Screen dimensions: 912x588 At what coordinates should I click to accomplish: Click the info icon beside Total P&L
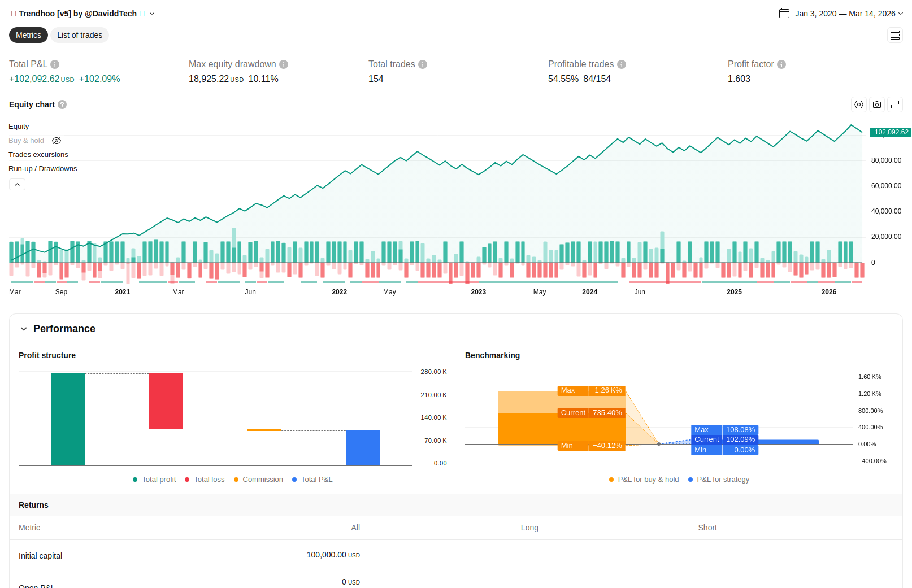coord(55,64)
